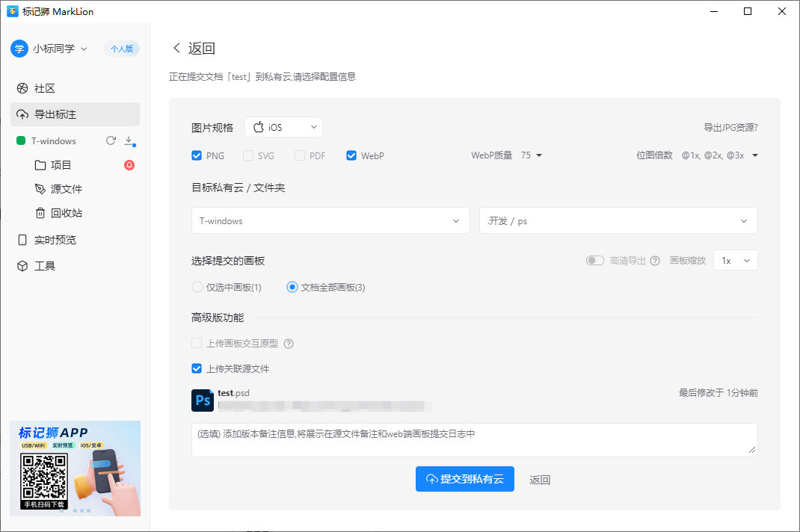
Task: Select the 文档全部画板(3) radio option
Action: point(292,287)
